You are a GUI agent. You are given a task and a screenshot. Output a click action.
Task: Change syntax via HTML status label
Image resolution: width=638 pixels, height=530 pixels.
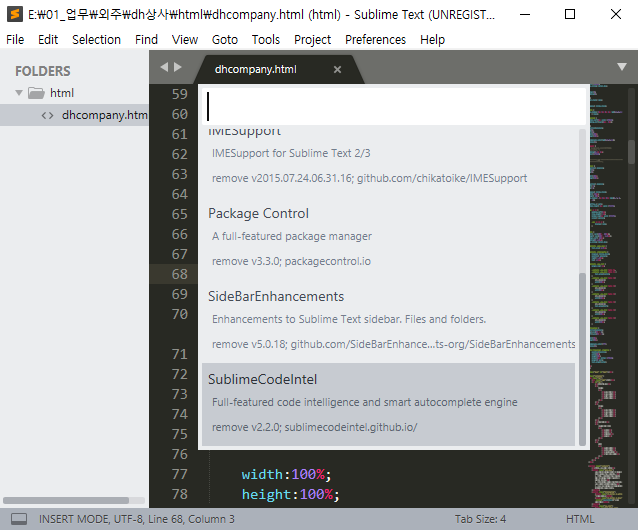(x=580, y=519)
